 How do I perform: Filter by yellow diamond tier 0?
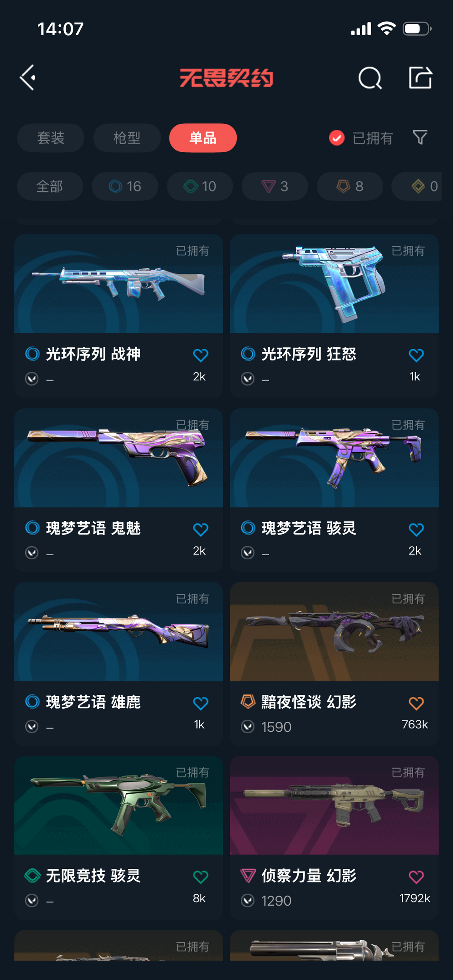click(417, 186)
